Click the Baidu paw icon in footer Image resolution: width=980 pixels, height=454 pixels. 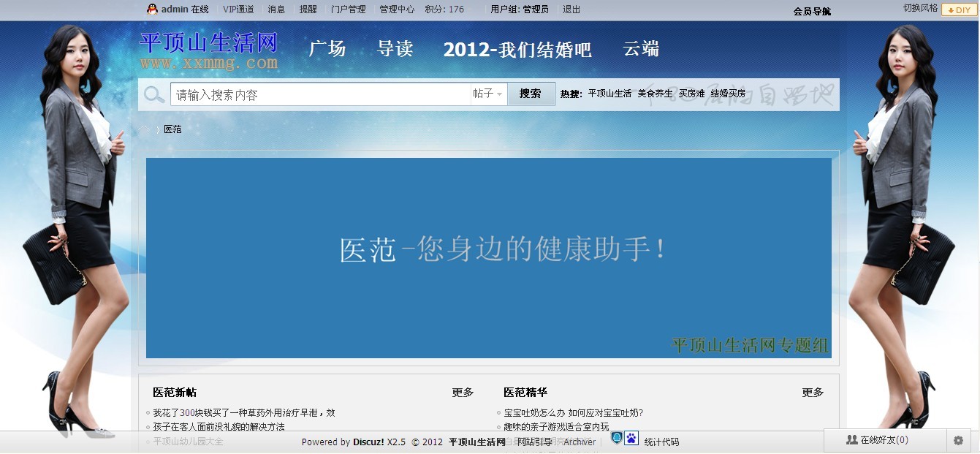(631, 438)
